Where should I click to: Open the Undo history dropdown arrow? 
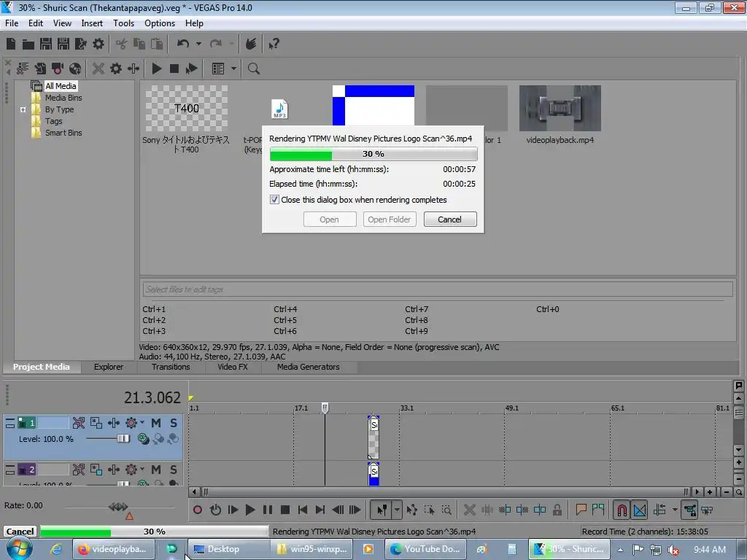tap(198, 44)
